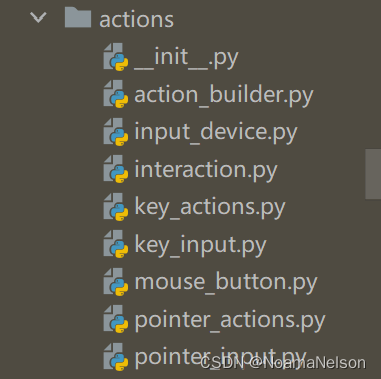Collapse the actions folder chevron
Image resolution: width=381 pixels, height=379 pixels.
click(x=38, y=17)
